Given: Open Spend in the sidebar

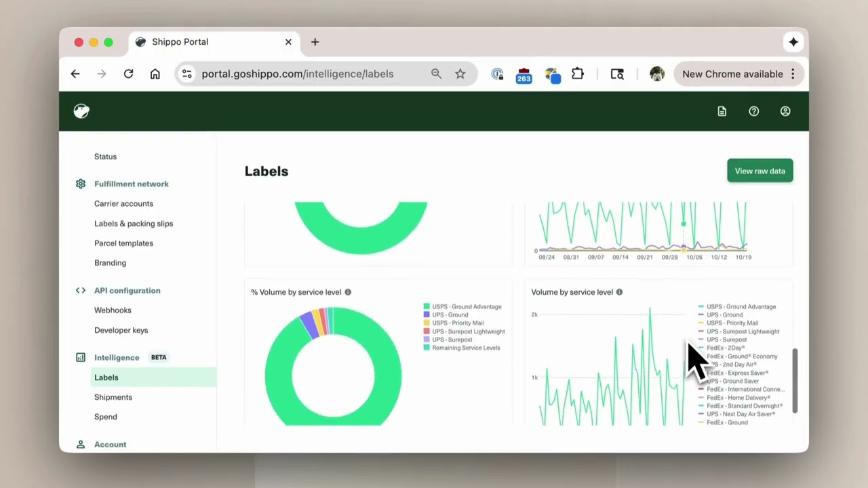Looking at the screenshot, I should 106,417.
